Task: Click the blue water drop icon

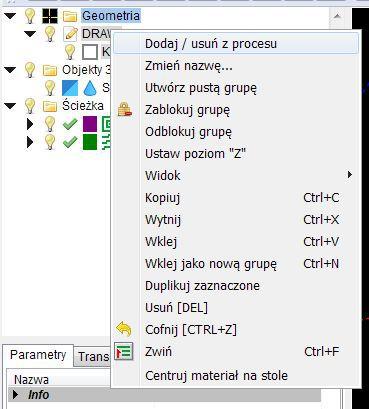Action: (x=90, y=88)
